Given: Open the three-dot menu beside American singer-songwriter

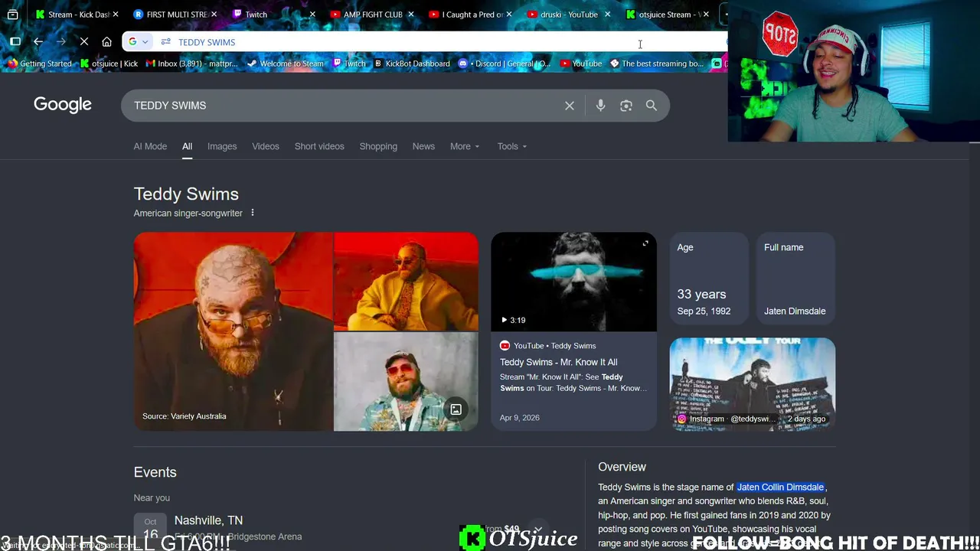Looking at the screenshot, I should click(253, 213).
